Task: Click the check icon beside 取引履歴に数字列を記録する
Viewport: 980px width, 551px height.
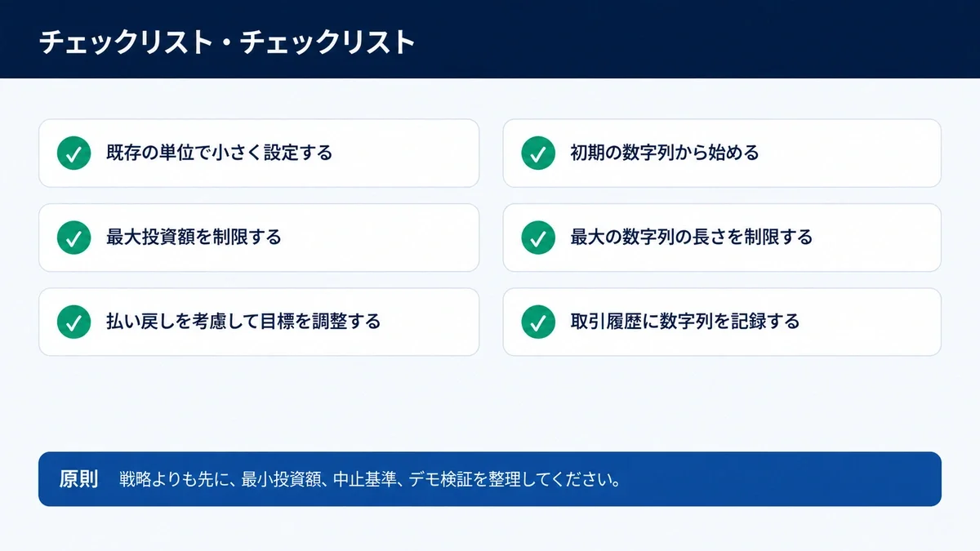Action: click(538, 322)
